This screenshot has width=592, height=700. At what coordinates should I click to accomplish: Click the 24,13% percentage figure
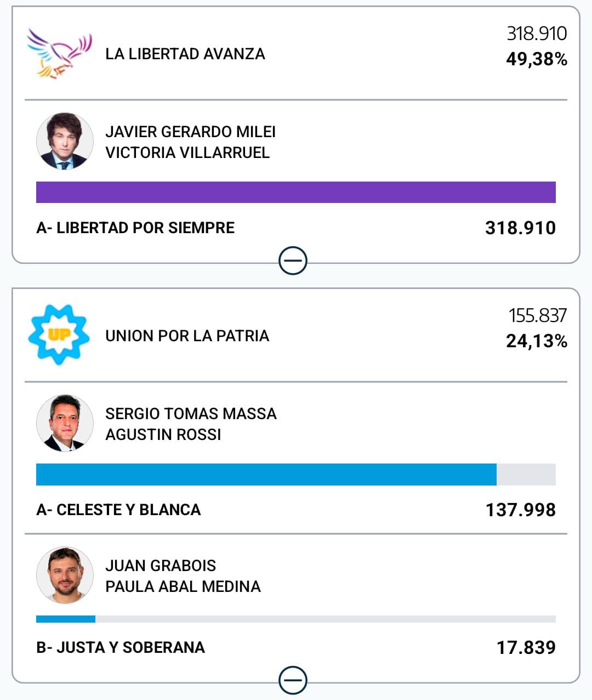pyautogui.click(x=536, y=341)
